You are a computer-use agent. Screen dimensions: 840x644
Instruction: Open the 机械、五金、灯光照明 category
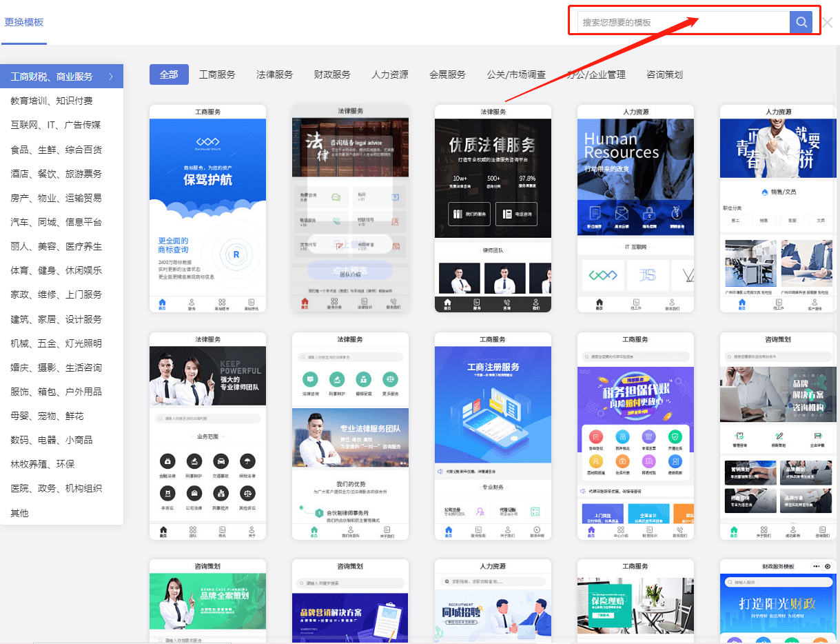click(x=56, y=343)
